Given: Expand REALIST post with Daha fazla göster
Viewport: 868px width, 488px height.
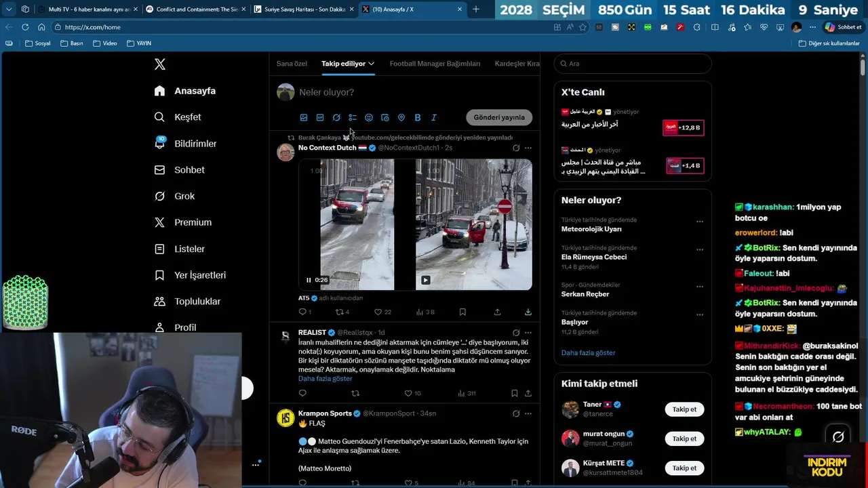Looking at the screenshot, I should 325,378.
